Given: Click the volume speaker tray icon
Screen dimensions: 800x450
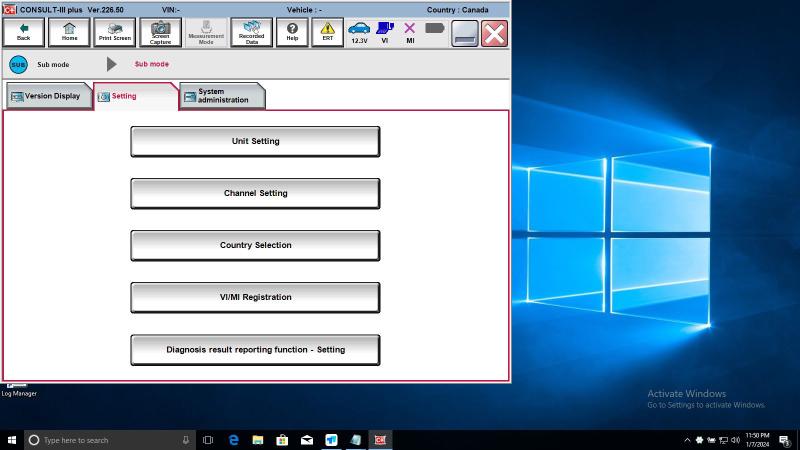Looking at the screenshot, I should [x=735, y=440].
